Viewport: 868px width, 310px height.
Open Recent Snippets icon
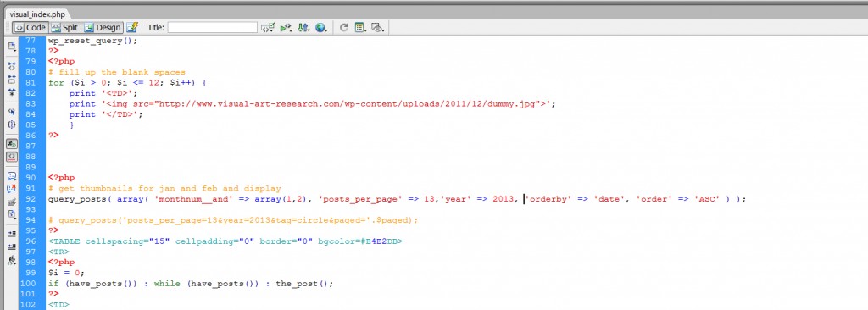click(12, 213)
